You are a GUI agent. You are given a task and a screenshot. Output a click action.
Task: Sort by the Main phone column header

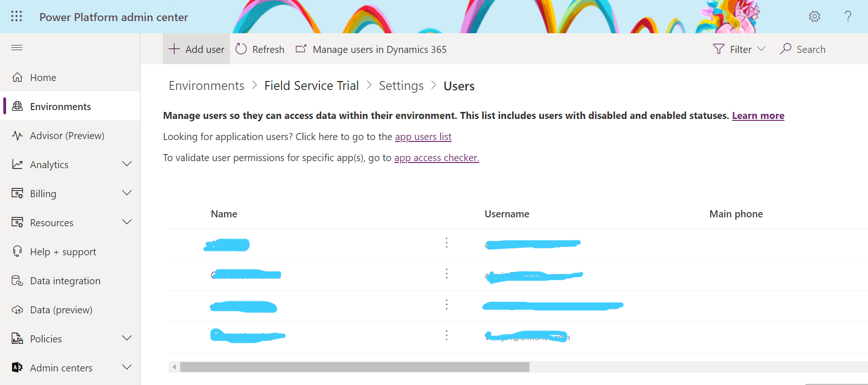click(736, 214)
